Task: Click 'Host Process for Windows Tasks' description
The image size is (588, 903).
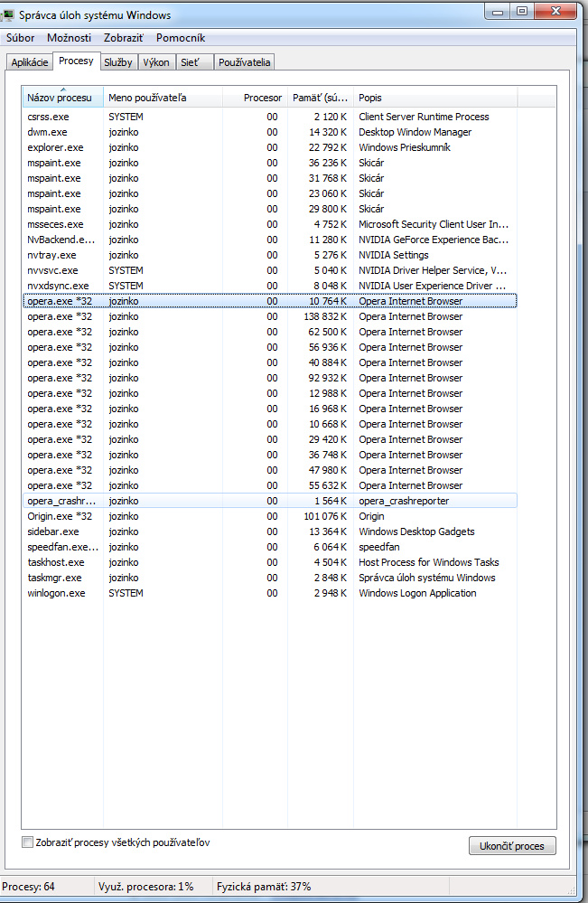Action: [x=429, y=562]
